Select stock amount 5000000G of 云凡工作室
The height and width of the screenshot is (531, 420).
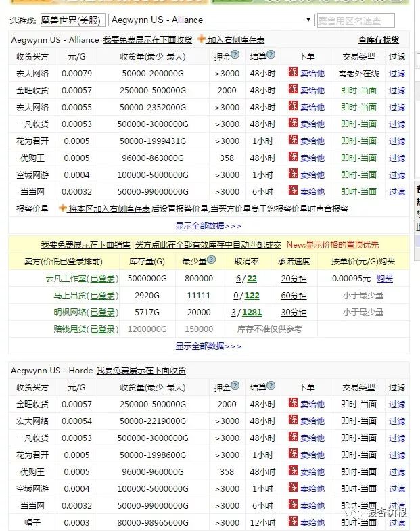pos(147,279)
